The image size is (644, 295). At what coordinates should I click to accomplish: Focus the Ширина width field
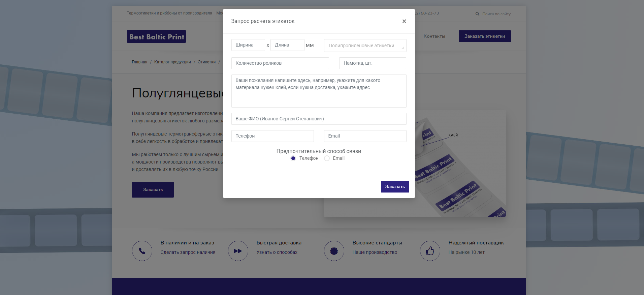(248, 45)
